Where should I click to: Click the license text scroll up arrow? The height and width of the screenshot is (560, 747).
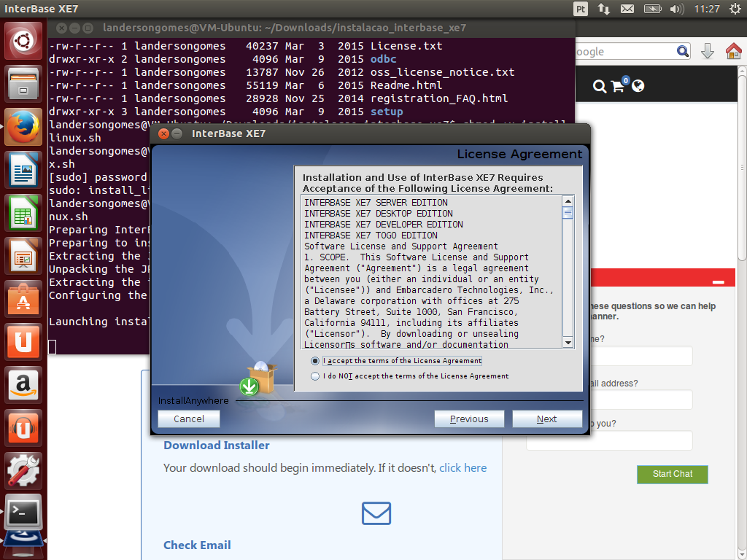568,201
